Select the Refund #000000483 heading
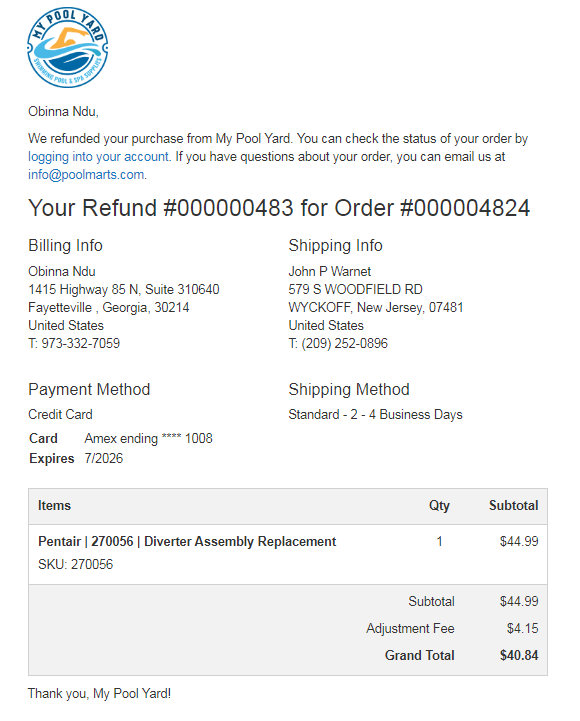The height and width of the screenshot is (721, 580). tap(279, 208)
